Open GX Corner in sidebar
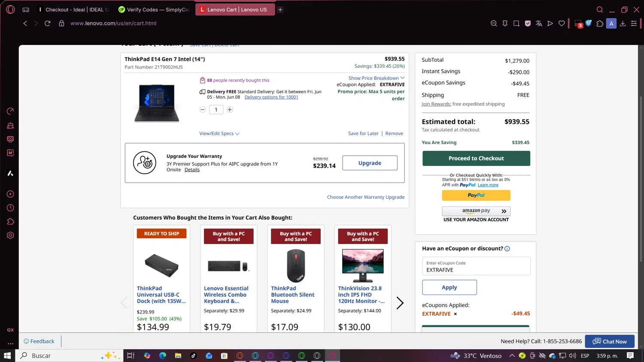 pyautogui.click(x=10, y=330)
